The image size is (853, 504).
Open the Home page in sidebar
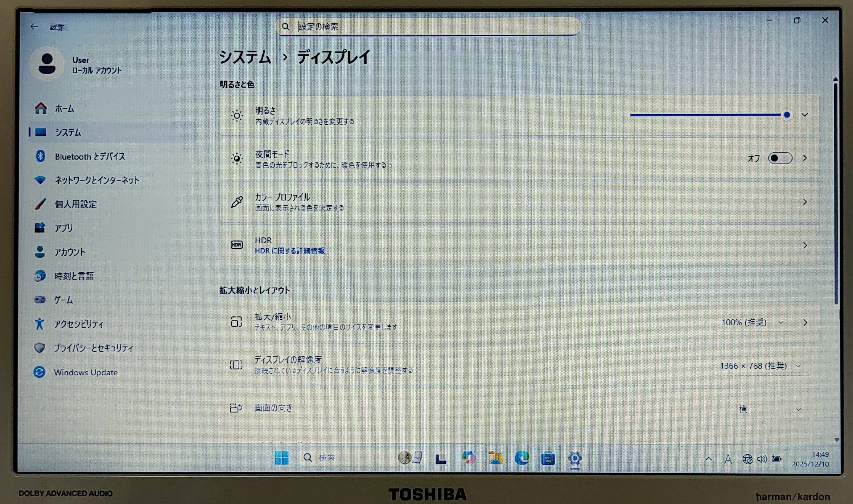click(64, 108)
